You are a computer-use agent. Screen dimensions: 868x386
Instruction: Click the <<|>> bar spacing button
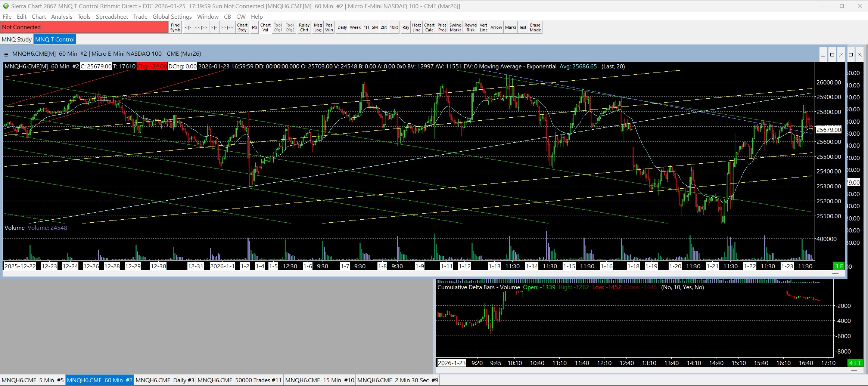point(201,27)
